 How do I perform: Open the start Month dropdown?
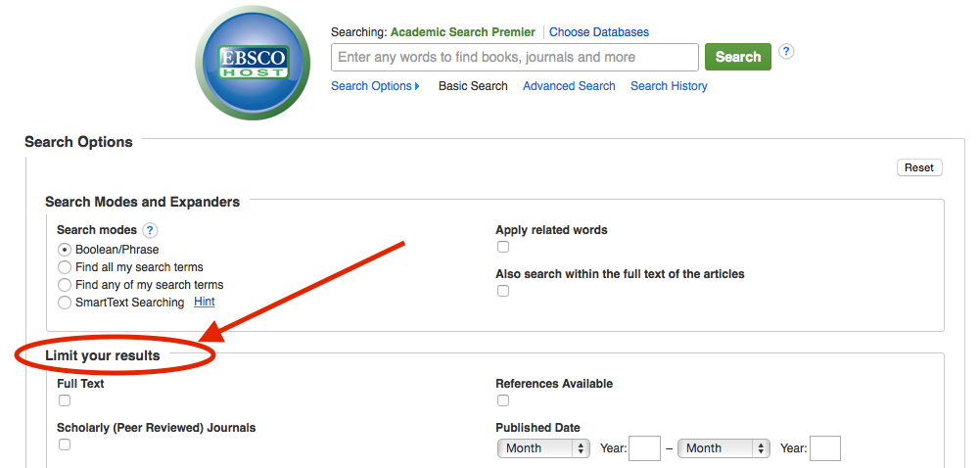pos(543,448)
